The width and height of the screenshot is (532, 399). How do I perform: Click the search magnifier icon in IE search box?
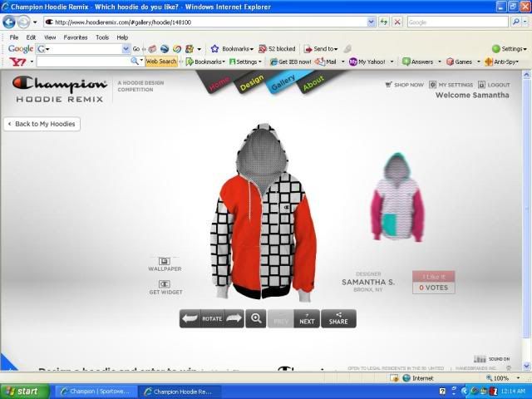click(x=516, y=22)
